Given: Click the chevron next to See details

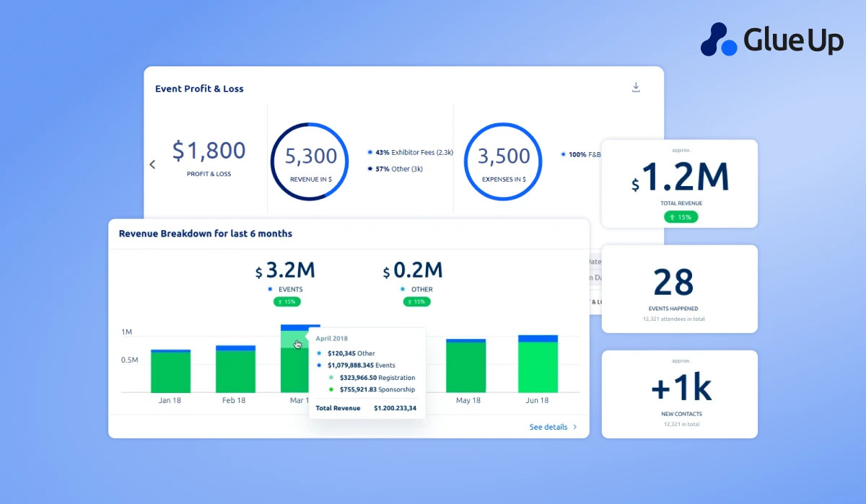Looking at the screenshot, I should pyautogui.click(x=575, y=427).
